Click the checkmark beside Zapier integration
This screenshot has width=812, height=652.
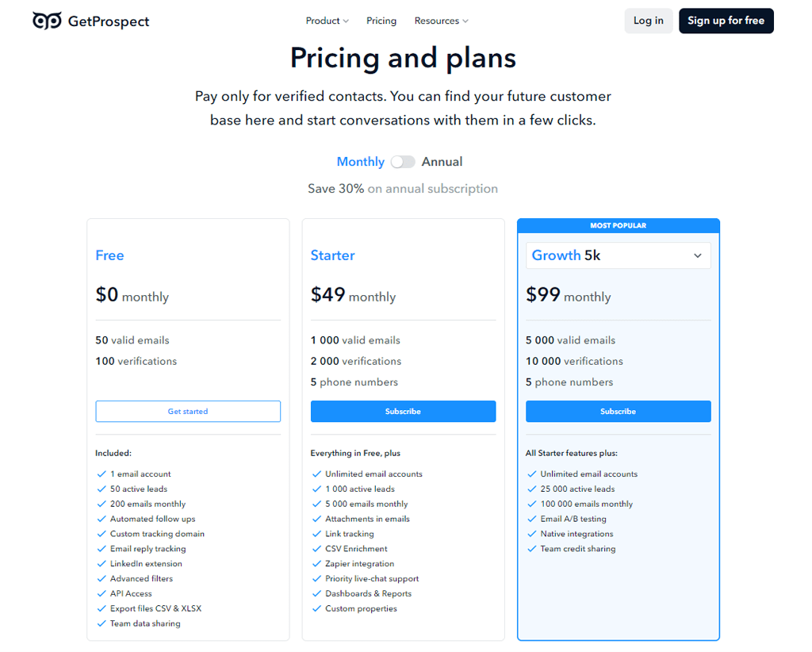(316, 563)
